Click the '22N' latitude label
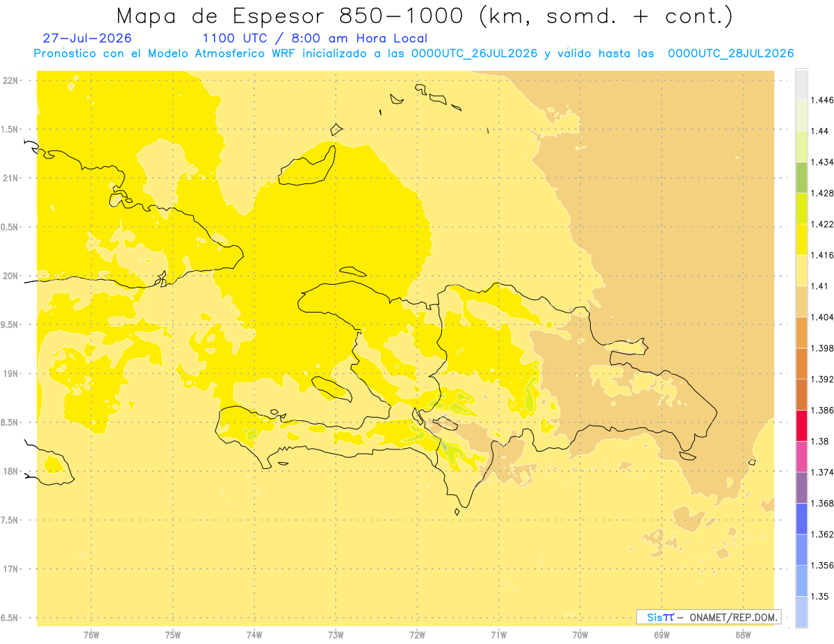Screen dimensions: 834x644 coord(12,81)
